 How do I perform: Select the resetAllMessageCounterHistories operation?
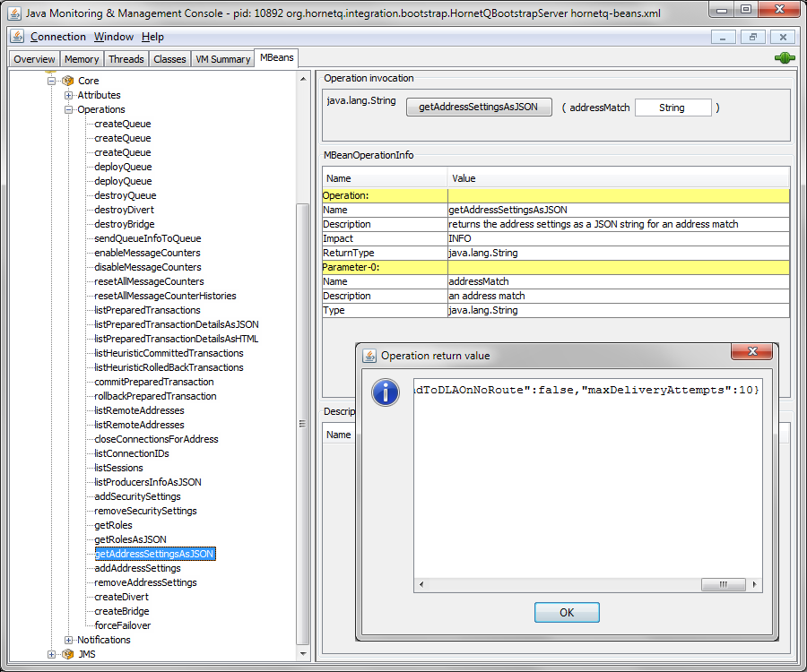coord(165,297)
